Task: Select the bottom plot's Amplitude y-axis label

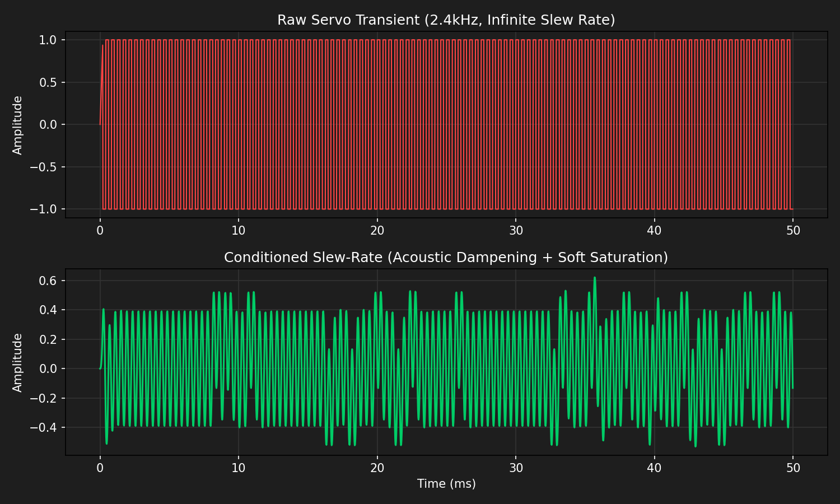Action: (x=18, y=362)
